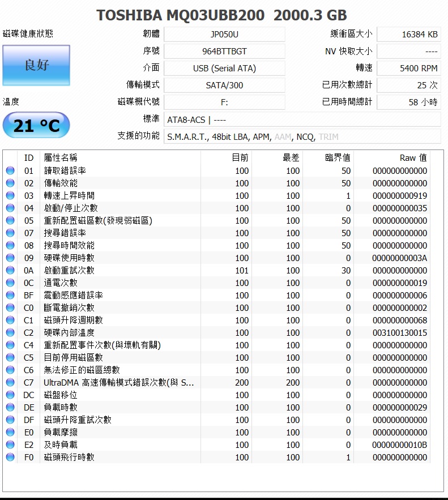The width and height of the screenshot is (448, 500).
Task: Click the 磁碟健康狀態 label
Action: coord(28,33)
